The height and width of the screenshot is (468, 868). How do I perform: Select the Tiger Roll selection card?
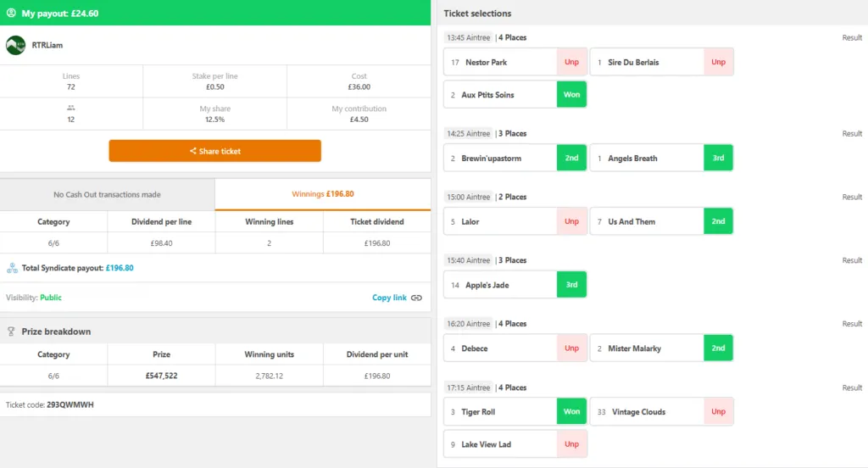tap(515, 411)
